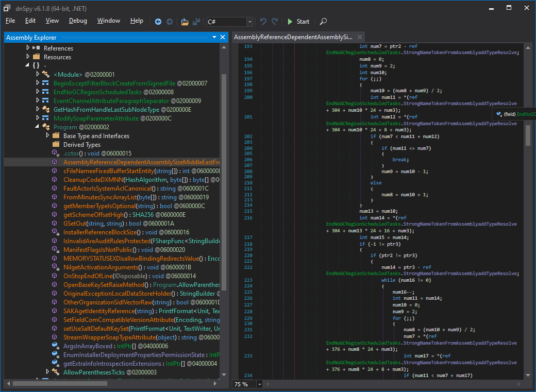Screen dimensions: 536x392
Task: Open the C# language dropdown
Action: 249,22
